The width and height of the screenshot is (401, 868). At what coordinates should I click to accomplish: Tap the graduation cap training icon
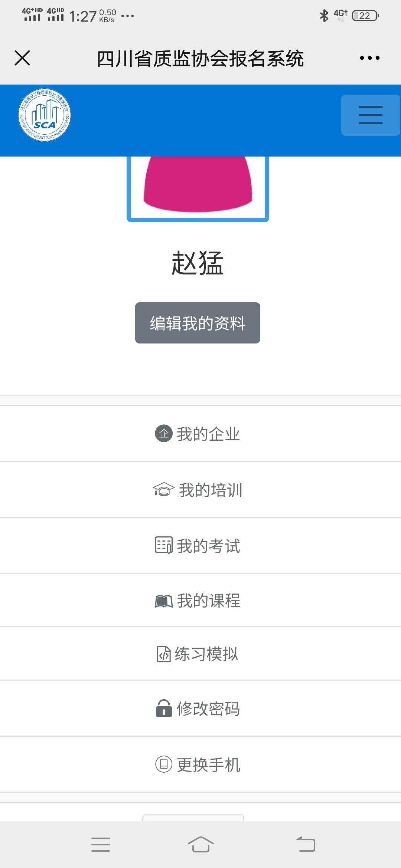164,489
